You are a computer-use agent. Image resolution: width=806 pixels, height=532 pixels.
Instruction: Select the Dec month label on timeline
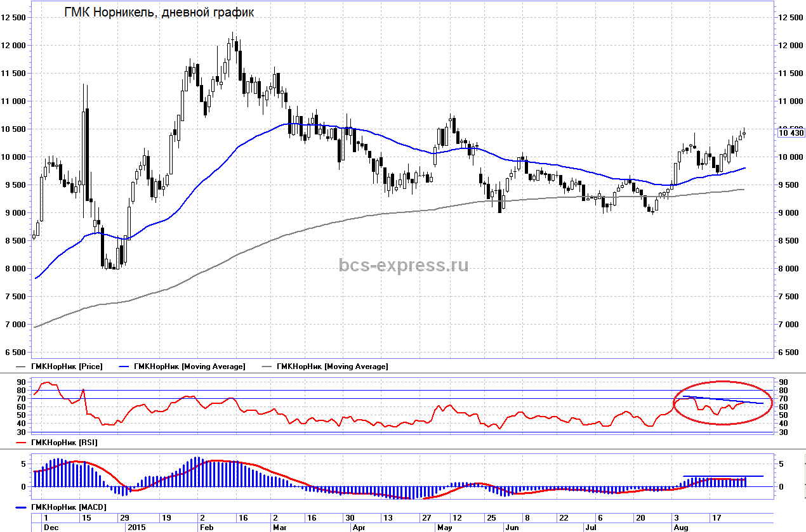point(51,527)
